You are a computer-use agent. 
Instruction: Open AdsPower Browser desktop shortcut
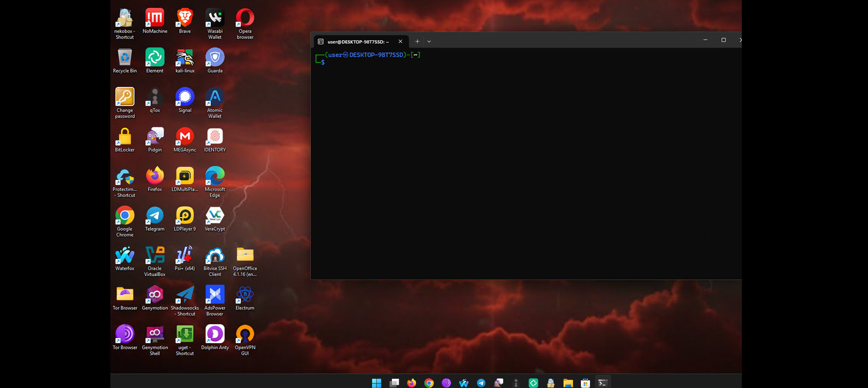215,301
